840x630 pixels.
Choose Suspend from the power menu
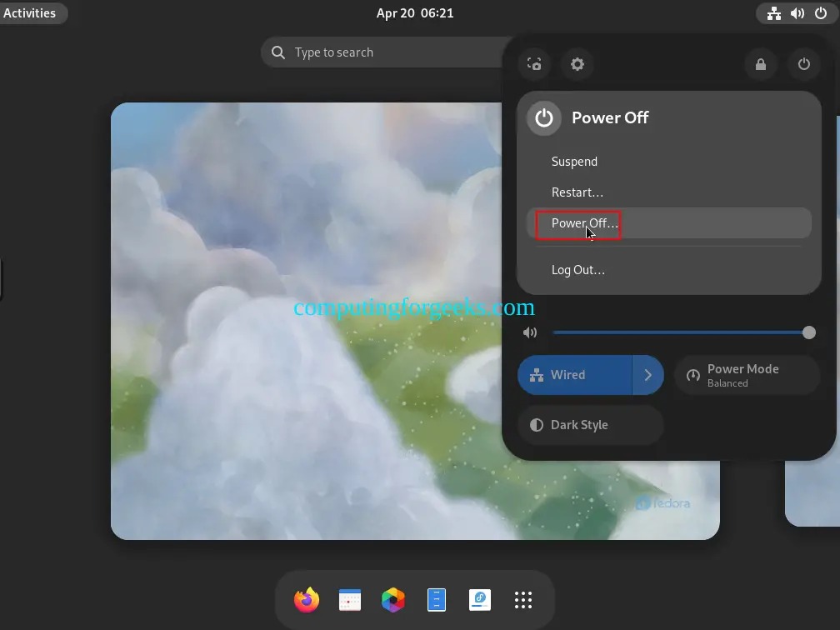[x=669, y=162]
